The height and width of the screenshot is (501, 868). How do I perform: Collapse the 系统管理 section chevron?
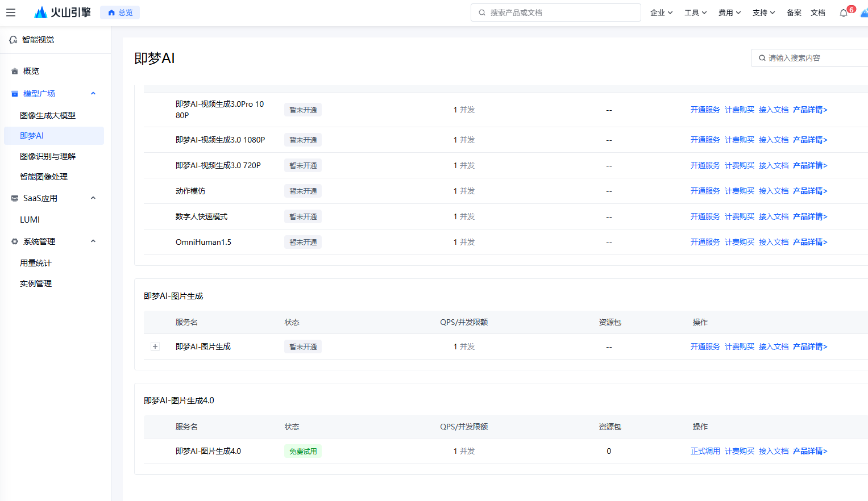click(x=93, y=241)
